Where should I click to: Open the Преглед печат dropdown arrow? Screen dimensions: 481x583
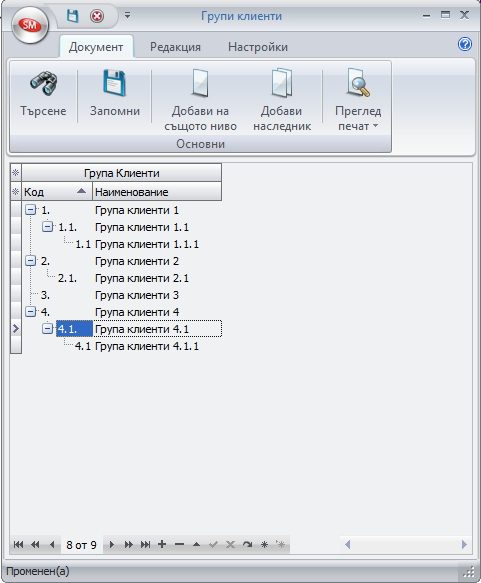click(x=375, y=126)
